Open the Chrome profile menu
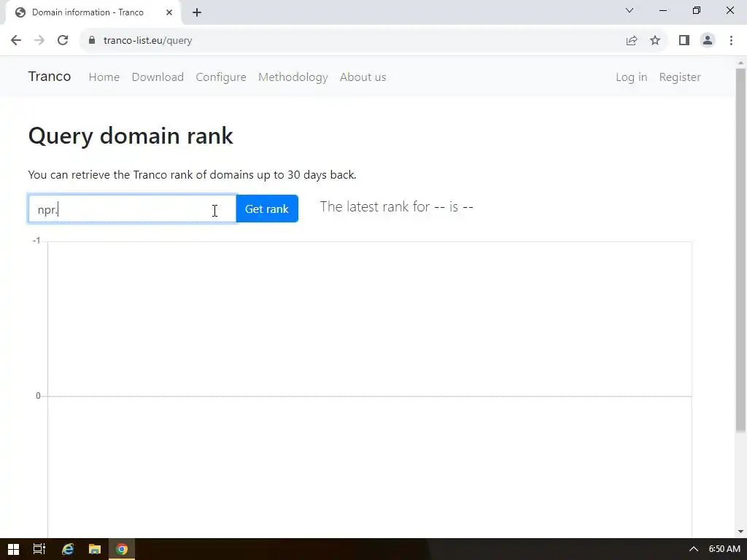747x560 pixels. click(x=708, y=41)
